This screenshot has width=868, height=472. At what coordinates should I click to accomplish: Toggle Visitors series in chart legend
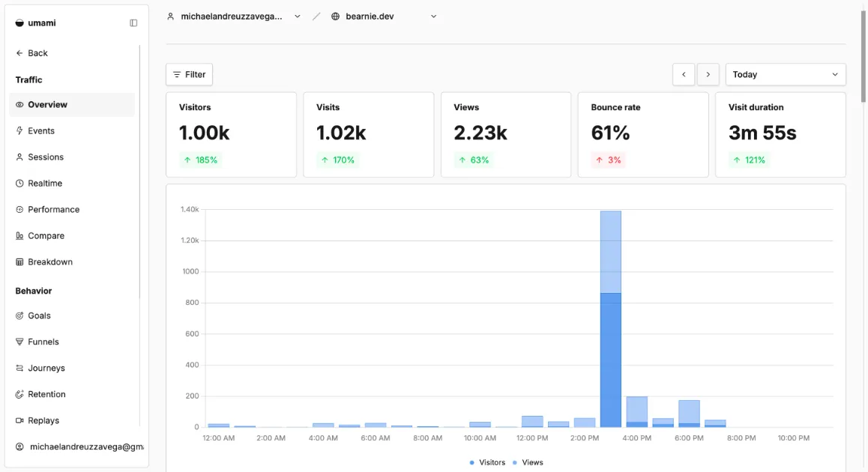(x=488, y=462)
